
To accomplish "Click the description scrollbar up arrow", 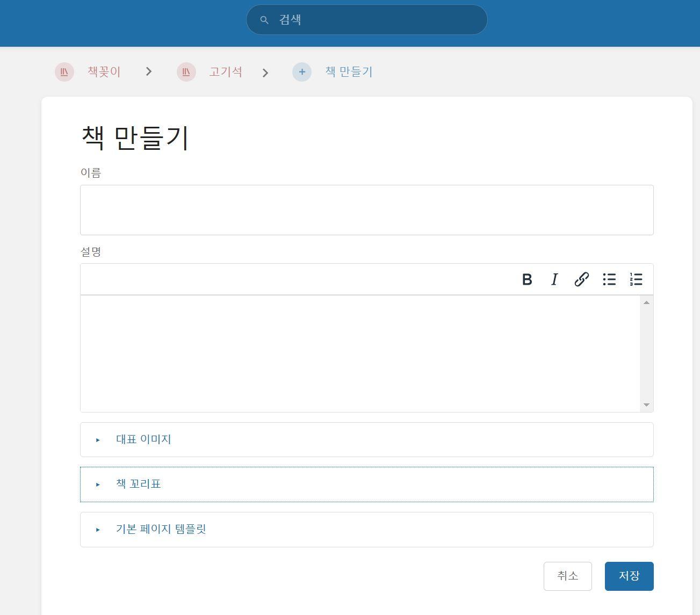I will 646,303.
